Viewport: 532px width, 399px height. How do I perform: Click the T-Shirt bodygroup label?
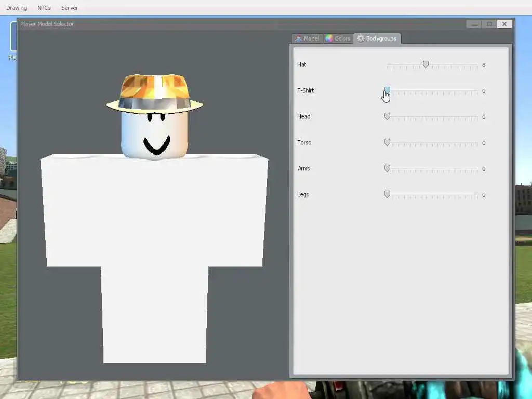click(305, 90)
